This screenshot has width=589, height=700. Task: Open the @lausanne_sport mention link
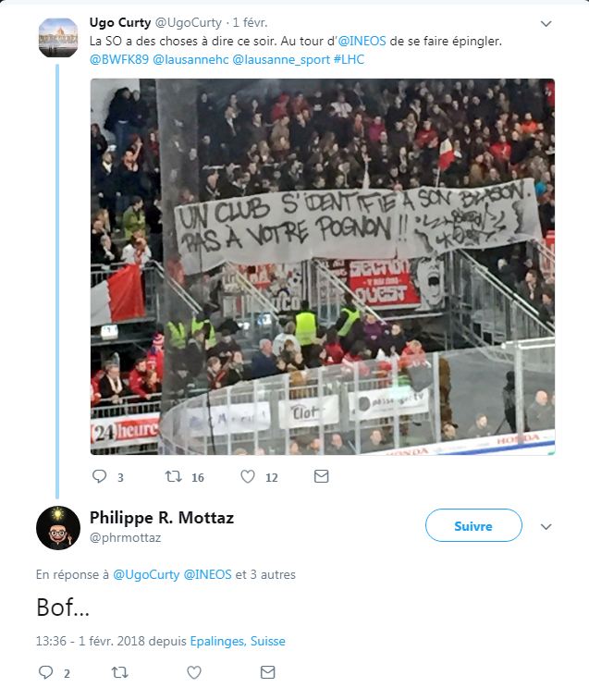point(281,59)
